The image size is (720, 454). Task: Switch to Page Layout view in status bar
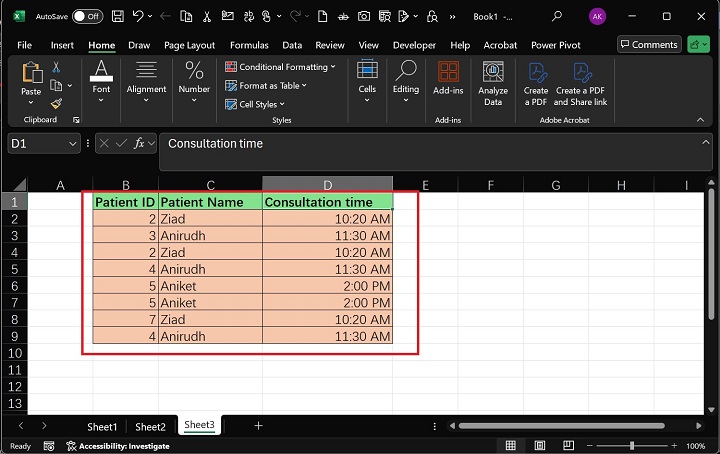point(538,446)
